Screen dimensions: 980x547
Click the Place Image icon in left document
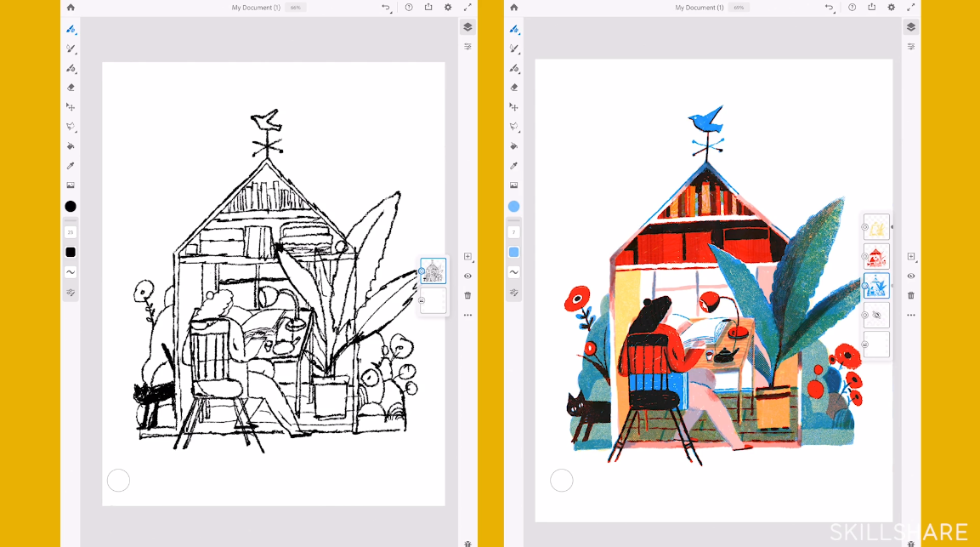point(71,185)
